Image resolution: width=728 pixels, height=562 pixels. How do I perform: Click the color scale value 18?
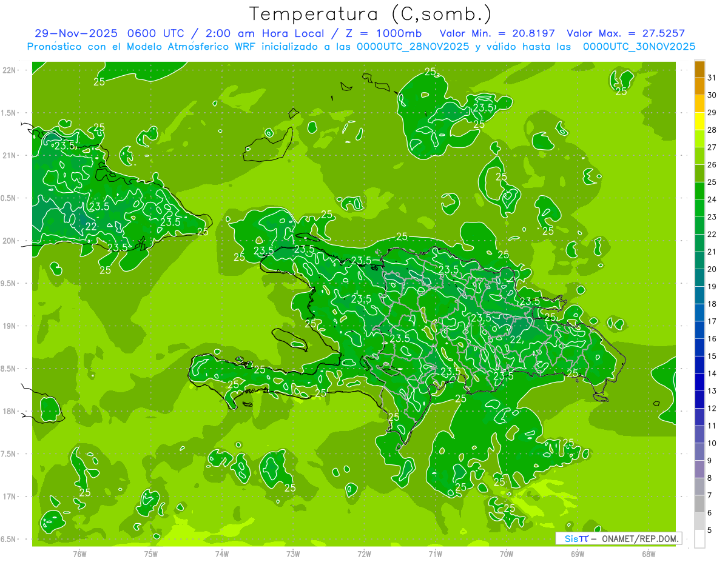(712, 304)
